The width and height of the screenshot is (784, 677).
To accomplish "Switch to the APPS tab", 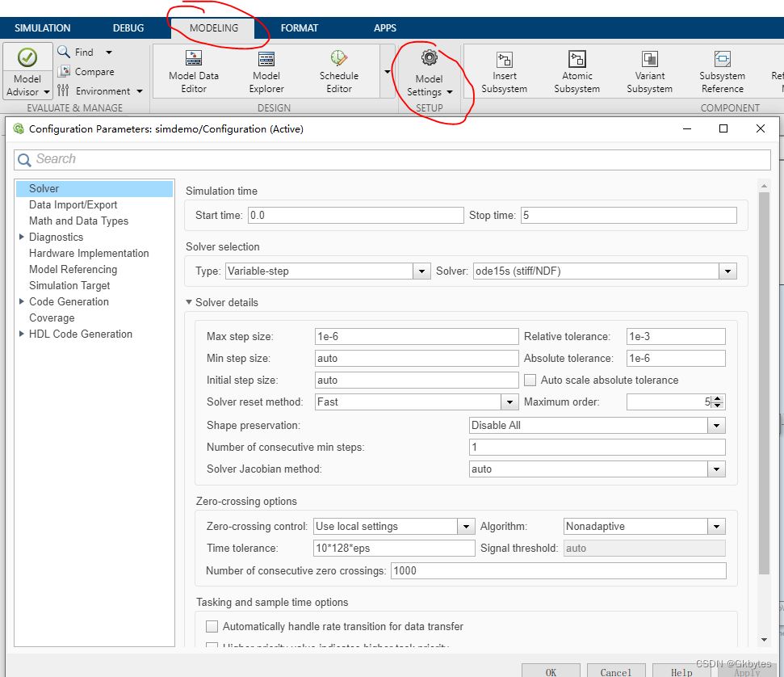I will pyautogui.click(x=385, y=28).
